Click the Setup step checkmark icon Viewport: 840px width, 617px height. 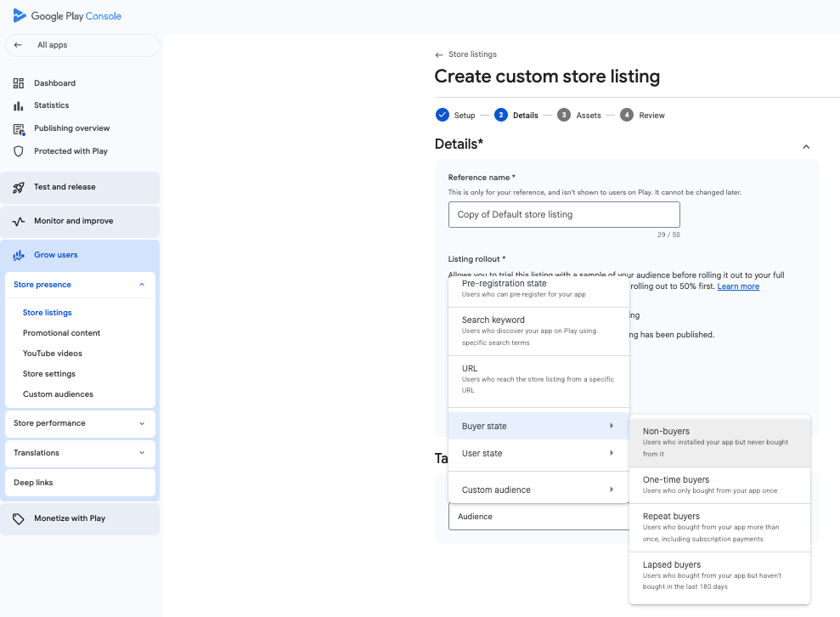point(442,115)
